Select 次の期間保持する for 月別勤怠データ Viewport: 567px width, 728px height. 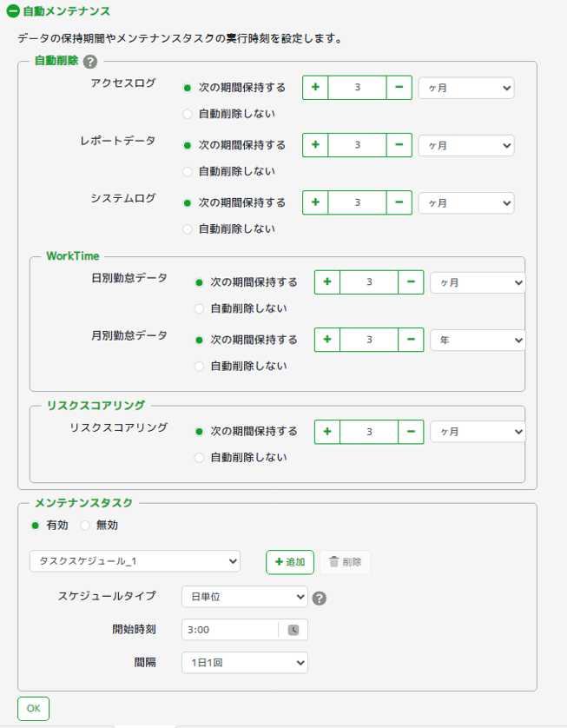pos(200,341)
